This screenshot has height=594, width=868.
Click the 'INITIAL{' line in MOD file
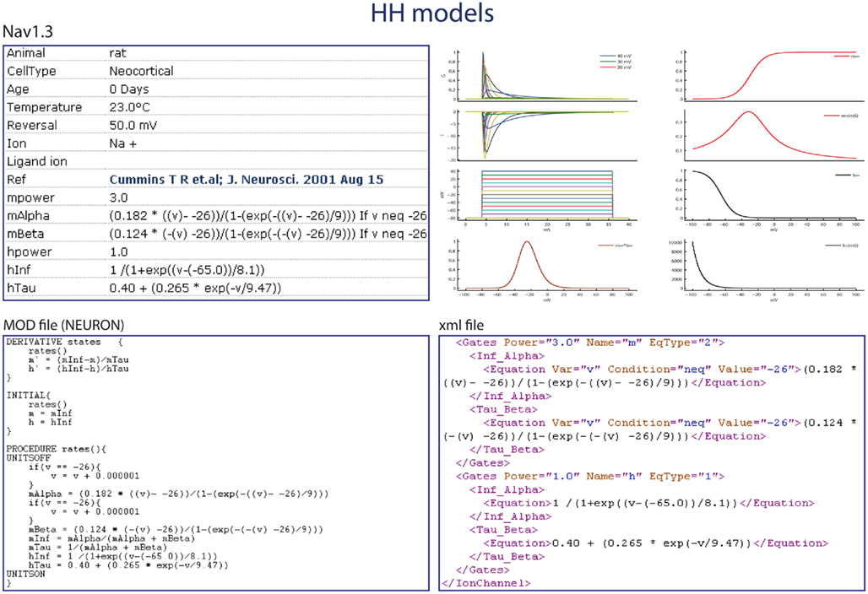28,396
